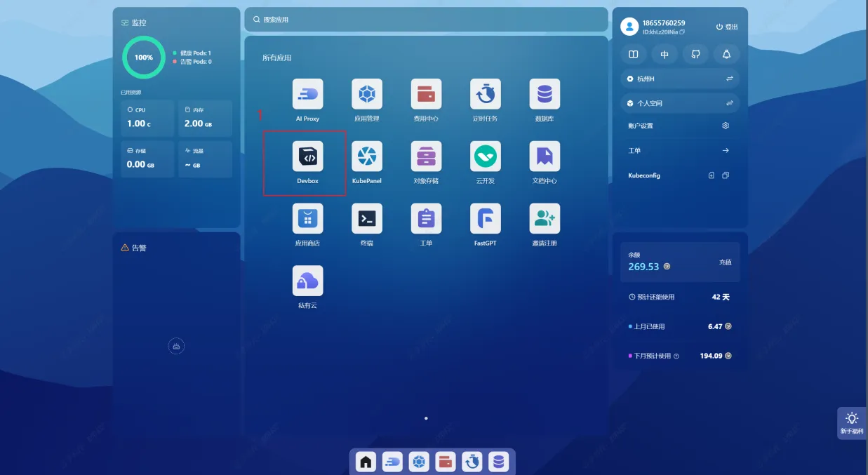
Task: Click the 100% pod health ring
Action: (x=144, y=58)
